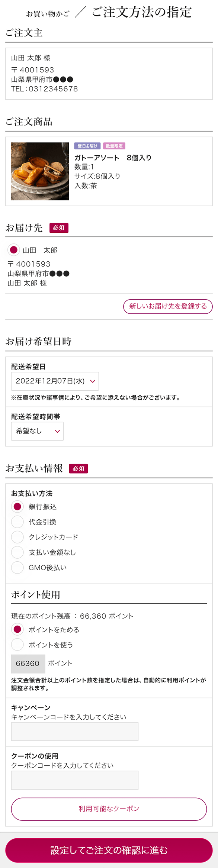The image size is (218, 868).
Task: Open 利用可能なクーポン list
Action: pos(109,809)
